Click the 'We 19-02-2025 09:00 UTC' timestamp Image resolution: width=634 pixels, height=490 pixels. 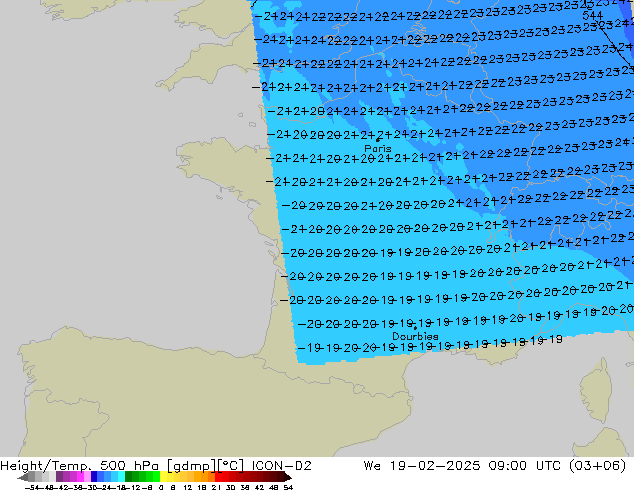point(463,466)
